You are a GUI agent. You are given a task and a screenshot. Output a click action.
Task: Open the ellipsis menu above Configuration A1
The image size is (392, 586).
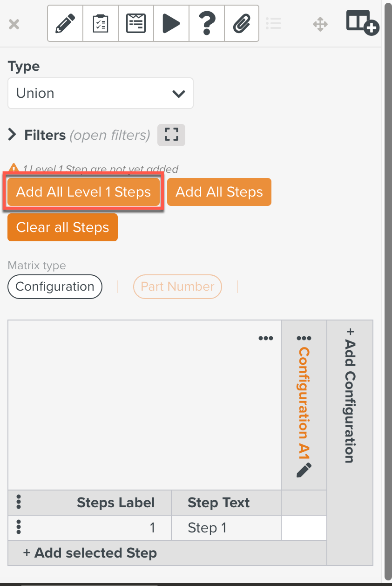(x=304, y=338)
